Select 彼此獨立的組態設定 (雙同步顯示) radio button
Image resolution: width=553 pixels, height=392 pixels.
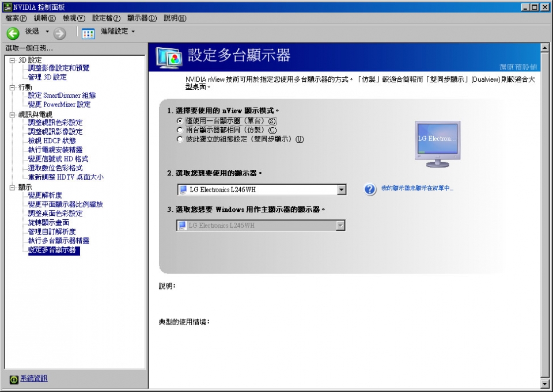tap(180, 139)
